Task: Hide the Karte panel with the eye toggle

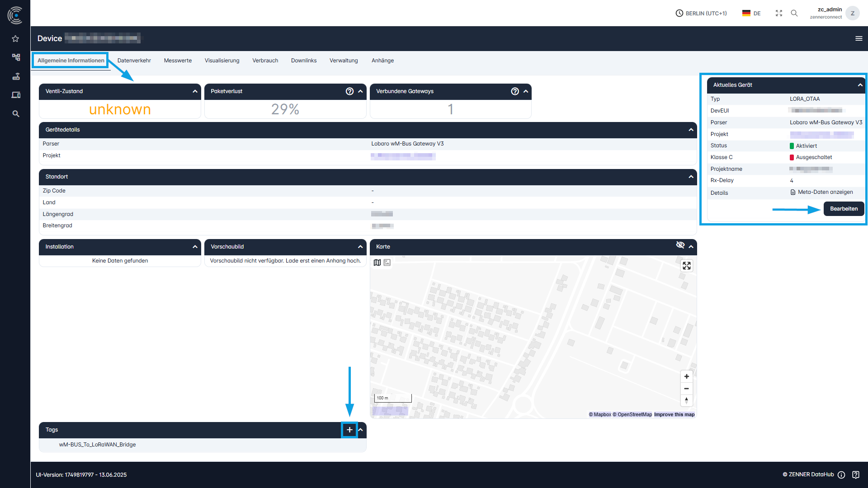Action: pos(680,245)
